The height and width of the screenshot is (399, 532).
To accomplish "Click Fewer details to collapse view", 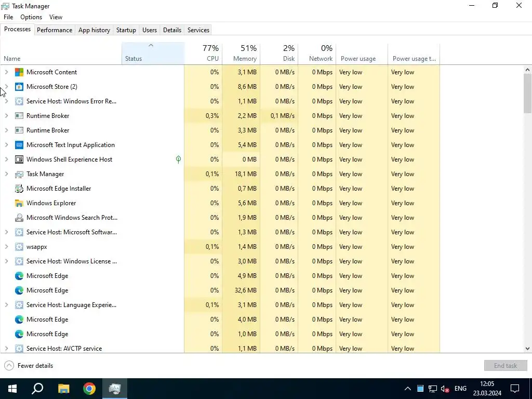I will point(29,366).
